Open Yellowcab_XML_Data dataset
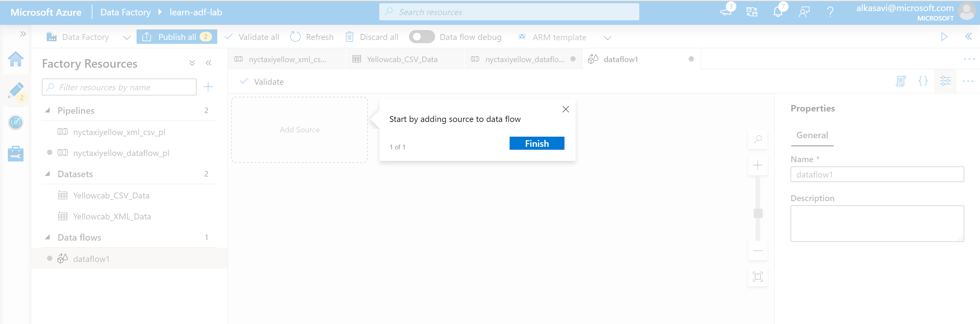This screenshot has width=980, height=324. click(112, 216)
